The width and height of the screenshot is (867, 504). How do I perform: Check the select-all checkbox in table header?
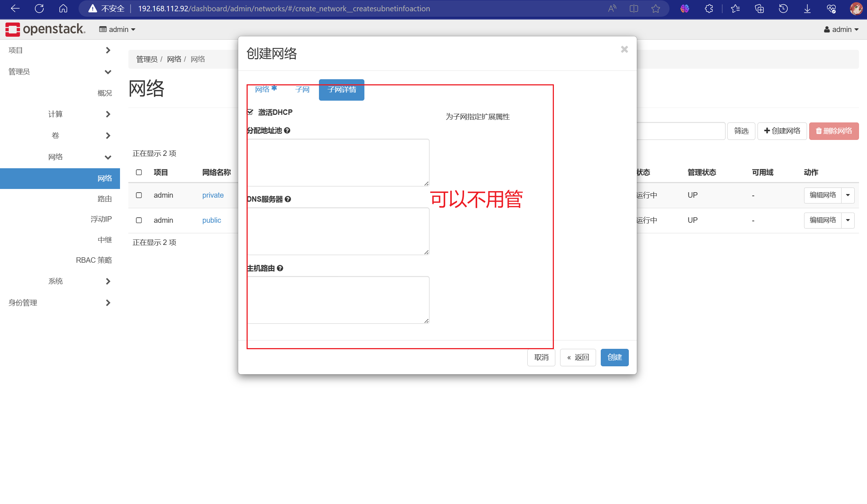click(x=139, y=172)
